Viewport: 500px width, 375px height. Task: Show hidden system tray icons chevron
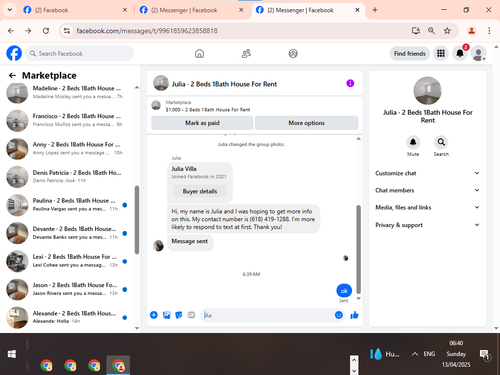click(414, 354)
